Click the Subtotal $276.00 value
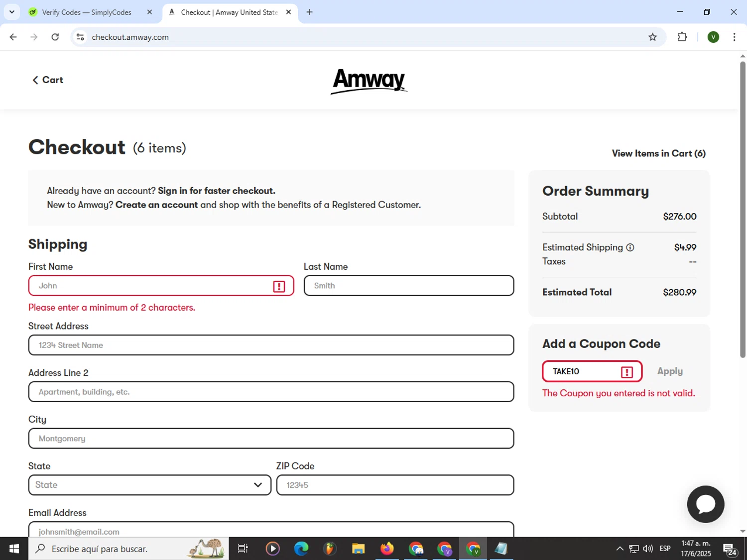The width and height of the screenshot is (747, 560). click(x=679, y=217)
